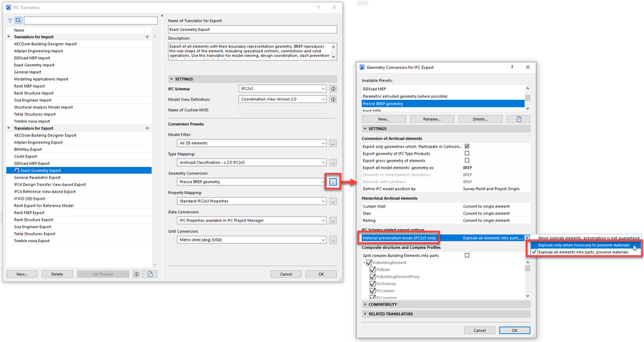Viewport: 644px width, 342px height.
Task: Open the Property Mapping dropdown
Action: tap(252, 201)
